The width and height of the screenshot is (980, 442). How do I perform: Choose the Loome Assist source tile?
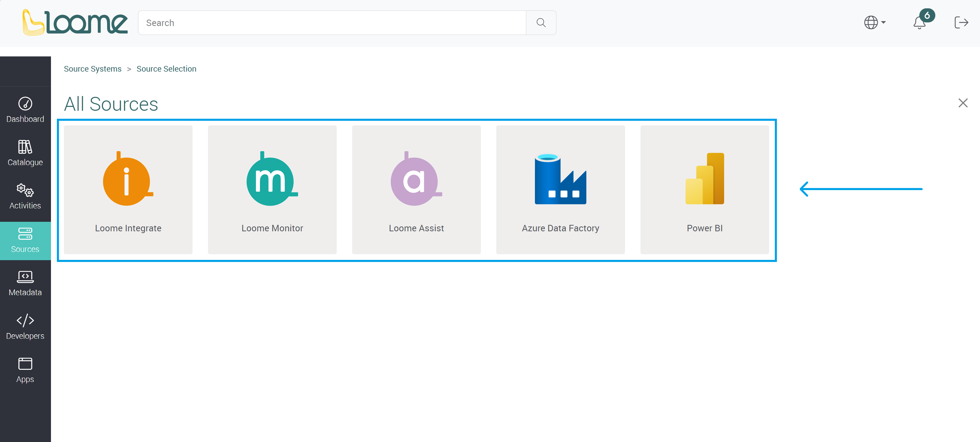(x=416, y=190)
